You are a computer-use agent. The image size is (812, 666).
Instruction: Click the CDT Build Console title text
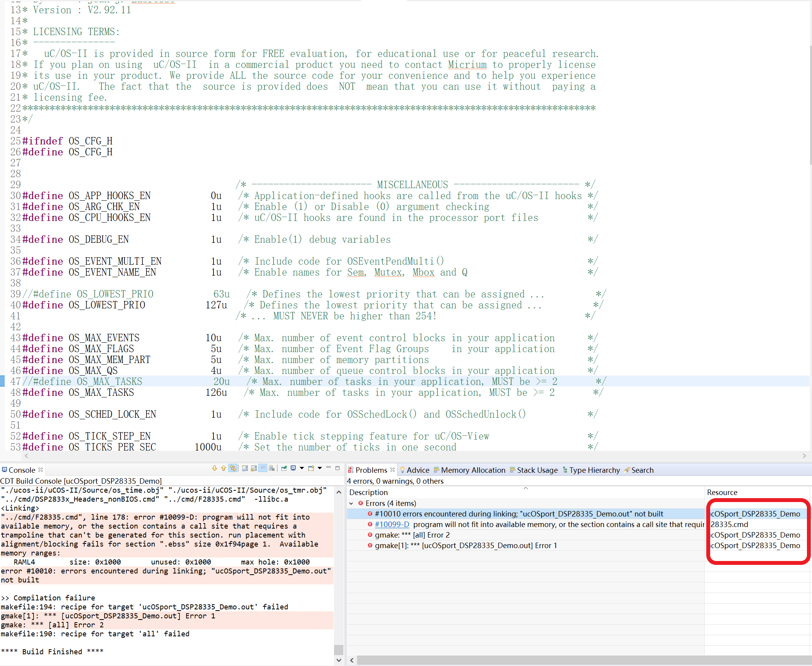click(x=81, y=481)
